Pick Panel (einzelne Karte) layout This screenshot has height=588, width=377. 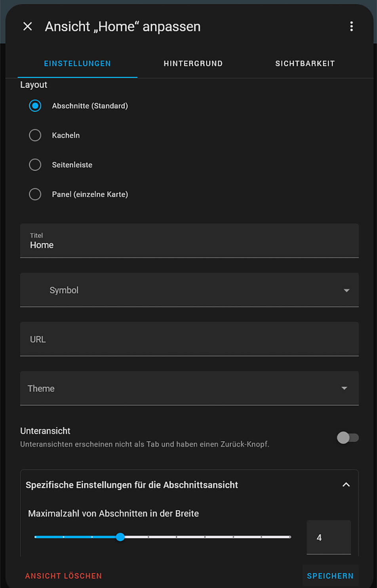(35, 194)
